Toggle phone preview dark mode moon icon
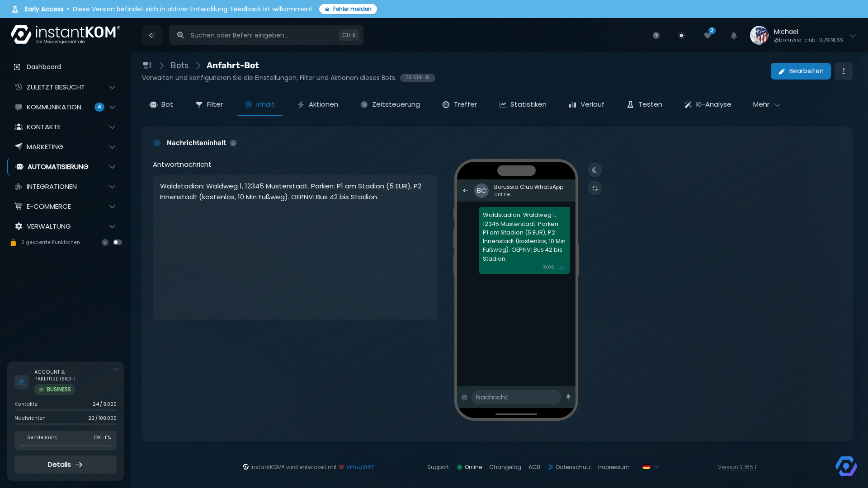 [595, 170]
